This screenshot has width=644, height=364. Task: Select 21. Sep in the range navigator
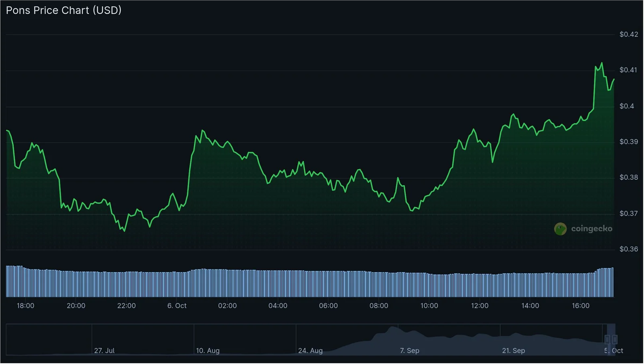pos(514,351)
